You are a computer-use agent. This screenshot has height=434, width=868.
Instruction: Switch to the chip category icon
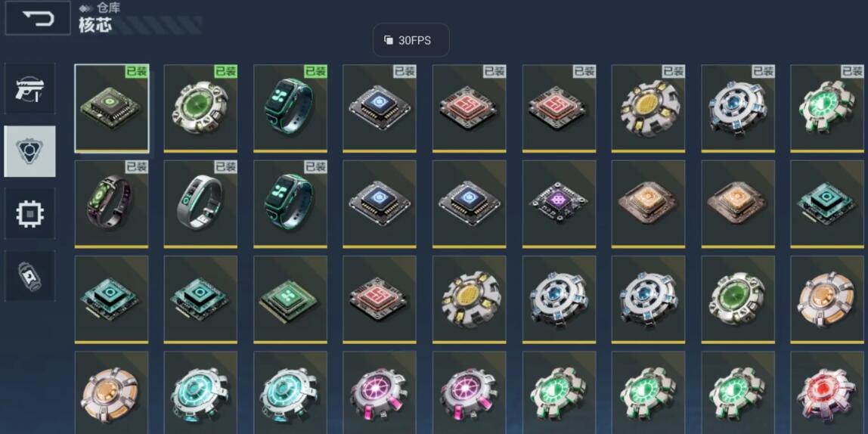click(30, 214)
